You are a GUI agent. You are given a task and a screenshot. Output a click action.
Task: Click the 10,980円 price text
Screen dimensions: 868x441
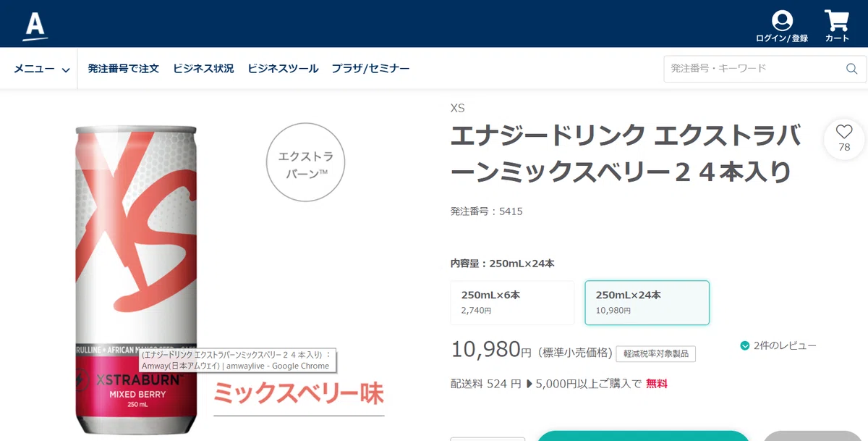pos(491,350)
